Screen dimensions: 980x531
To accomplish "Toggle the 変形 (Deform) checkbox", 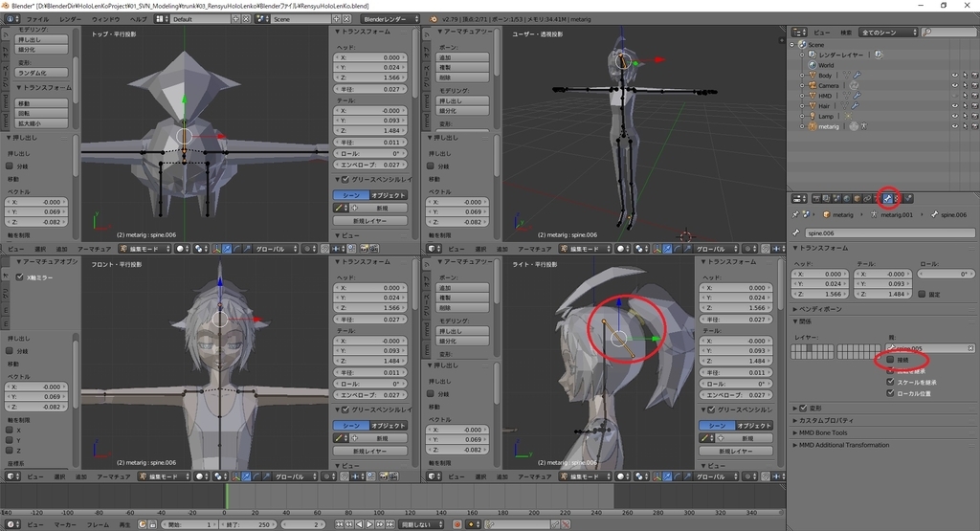I will [x=803, y=408].
